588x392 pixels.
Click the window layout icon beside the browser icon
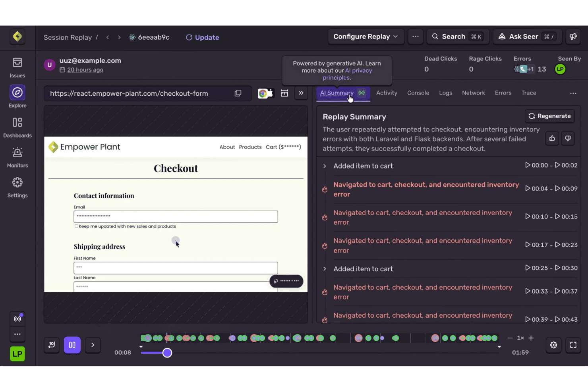pyautogui.click(x=284, y=93)
